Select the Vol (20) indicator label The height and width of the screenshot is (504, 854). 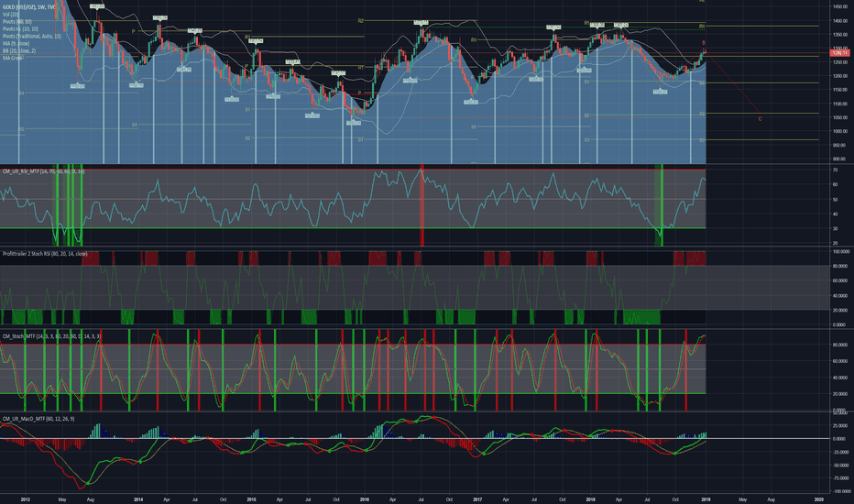[11, 14]
